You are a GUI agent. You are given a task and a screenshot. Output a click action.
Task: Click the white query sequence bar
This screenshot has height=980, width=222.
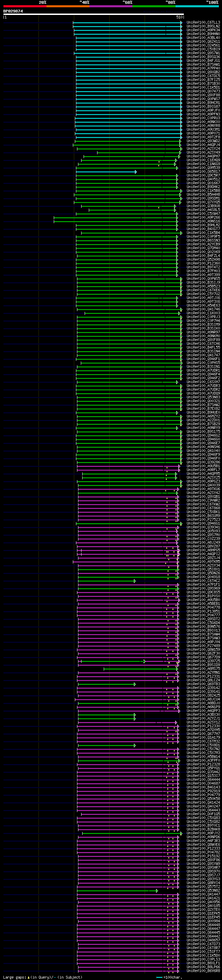(94, 15)
